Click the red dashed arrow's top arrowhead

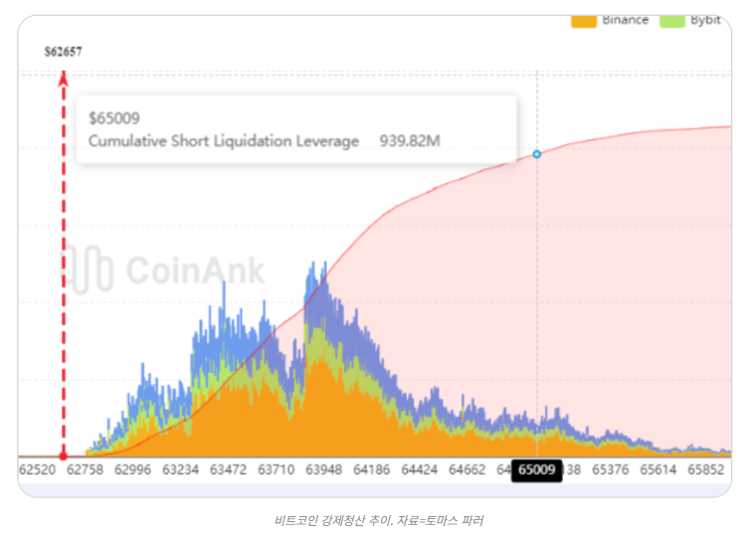(64, 77)
